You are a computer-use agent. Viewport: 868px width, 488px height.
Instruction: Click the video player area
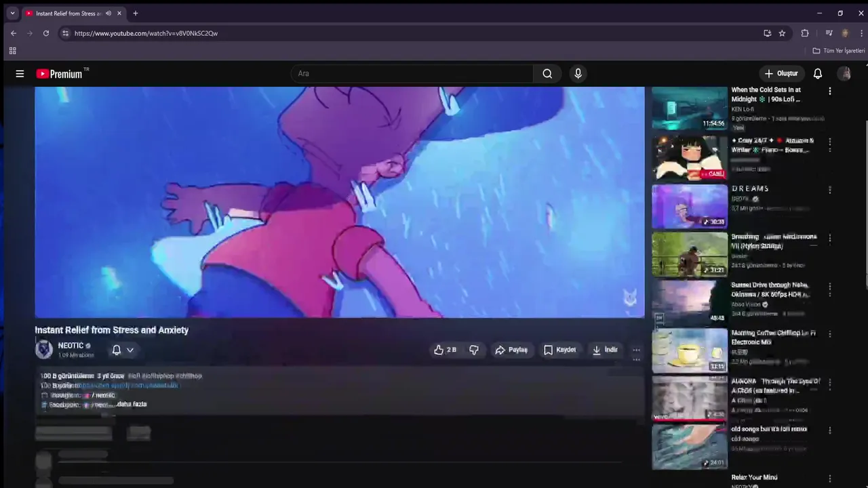pos(340,202)
